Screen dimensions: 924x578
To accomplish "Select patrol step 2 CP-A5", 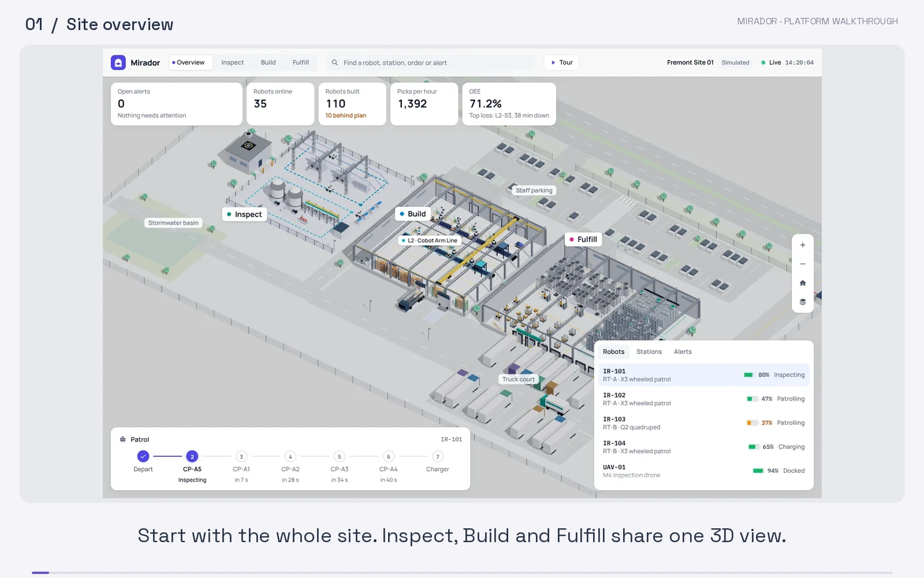I will [x=192, y=457].
